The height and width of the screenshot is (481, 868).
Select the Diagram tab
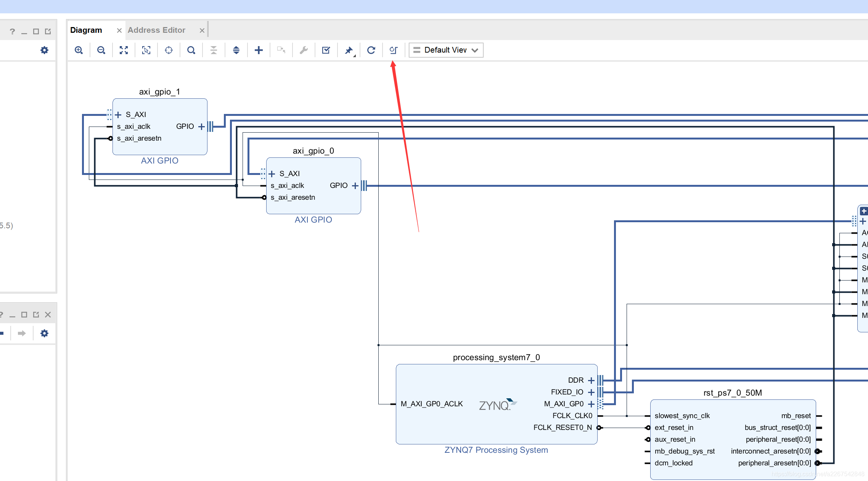pyautogui.click(x=86, y=30)
